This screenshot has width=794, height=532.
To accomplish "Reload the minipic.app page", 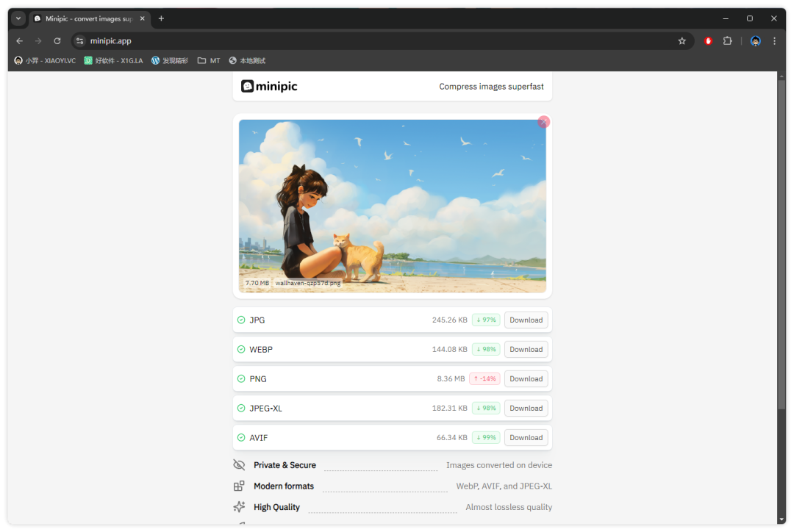I will (57, 41).
